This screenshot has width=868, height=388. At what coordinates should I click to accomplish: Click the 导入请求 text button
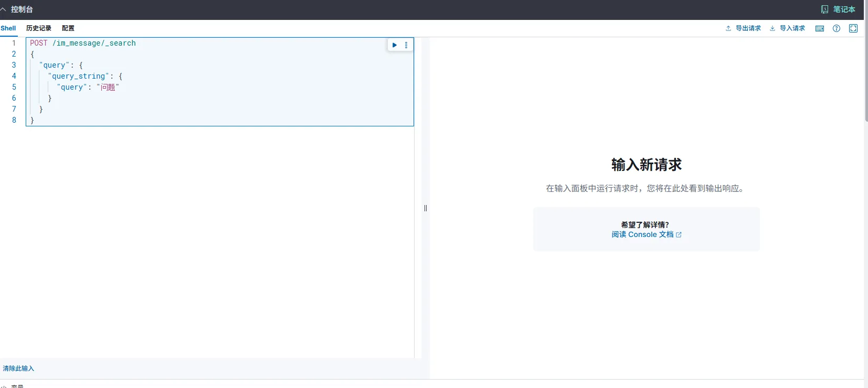(792, 28)
